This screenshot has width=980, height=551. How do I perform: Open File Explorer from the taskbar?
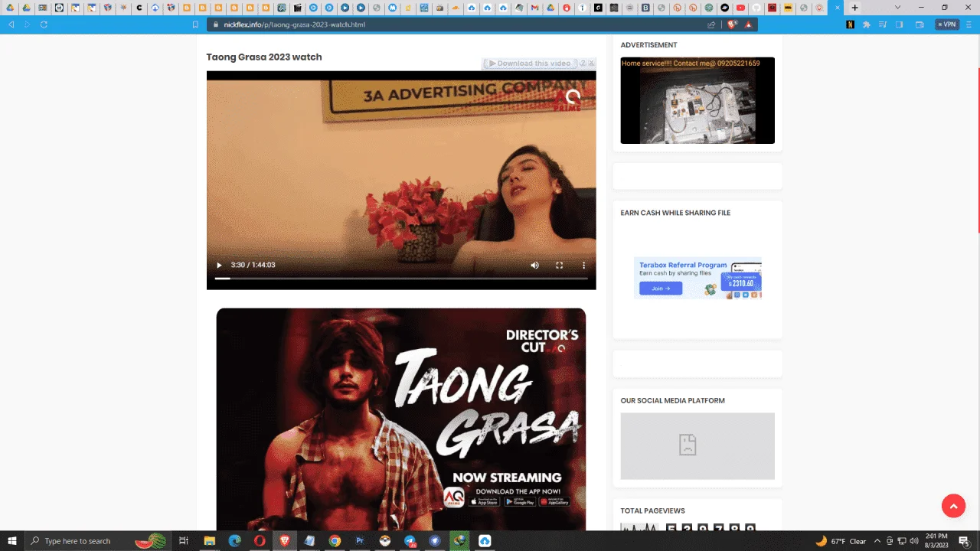point(209,541)
